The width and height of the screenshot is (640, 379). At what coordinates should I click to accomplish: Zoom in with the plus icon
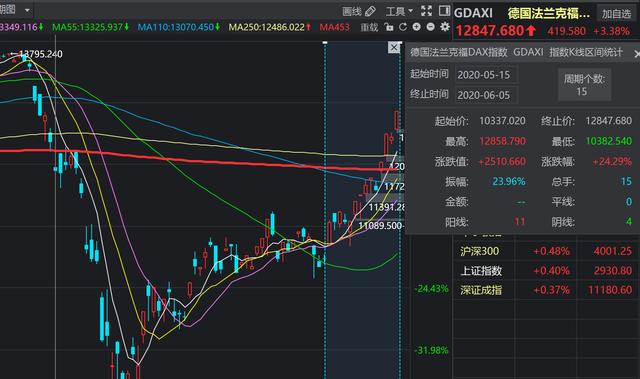point(416,27)
